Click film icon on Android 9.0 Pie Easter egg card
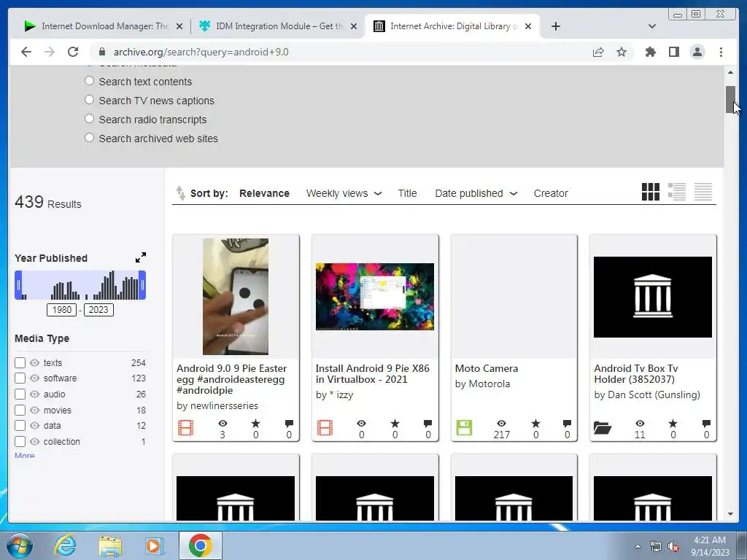Image resolution: width=747 pixels, height=560 pixels. [186, 427]
